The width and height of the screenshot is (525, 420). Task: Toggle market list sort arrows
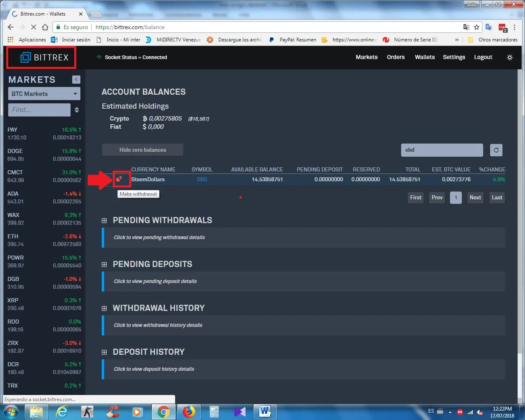click(77, 110)
